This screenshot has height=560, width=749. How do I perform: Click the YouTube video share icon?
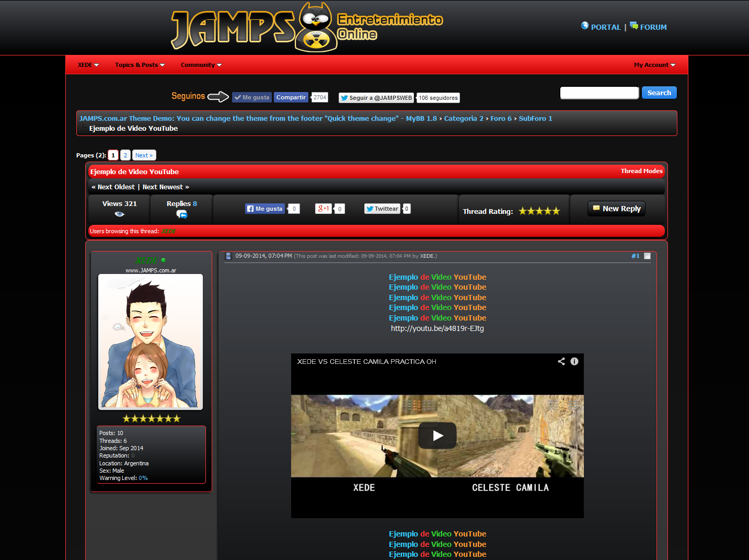tap(561, 361)
